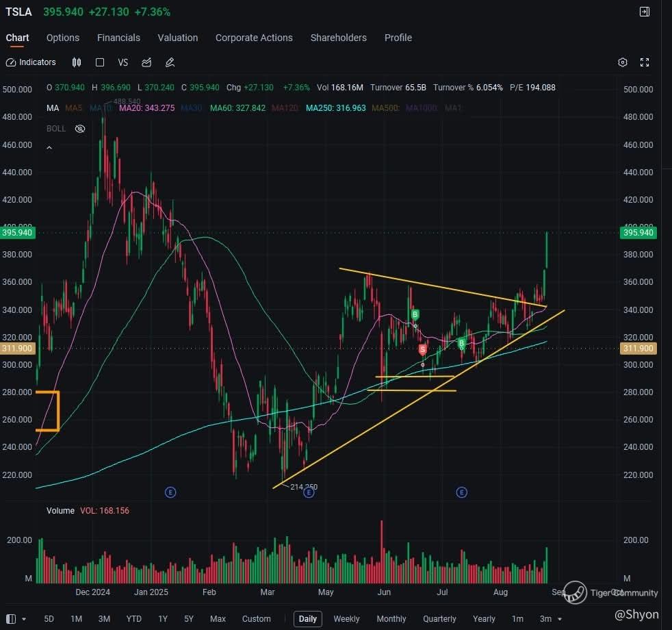Expand chart to fullscreen
This screenshot has width=672, height=630.
(x=645, y=62)
